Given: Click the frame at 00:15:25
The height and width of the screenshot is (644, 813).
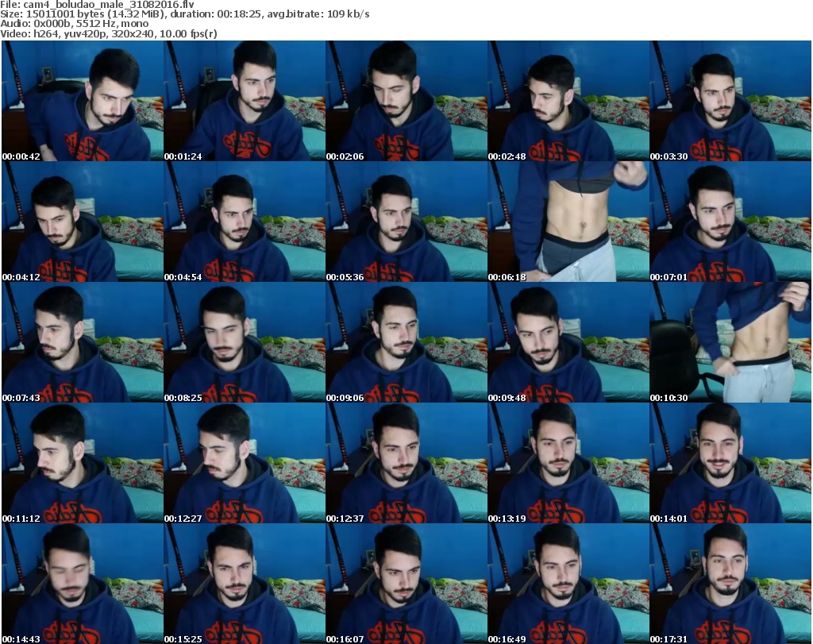Looking at the screenshot, I should 245,584.
